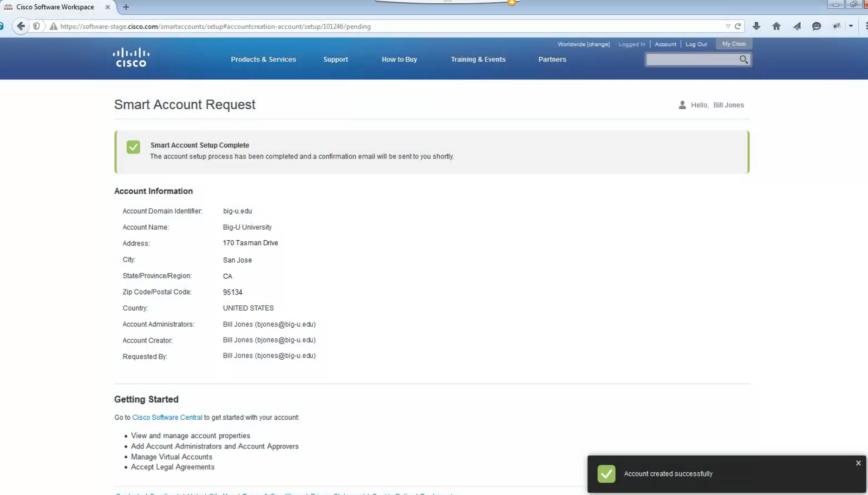The width and height of the screenshot is (868, 495).
Task: Click the Getting Started heading
Action: (x=146, y=399)
